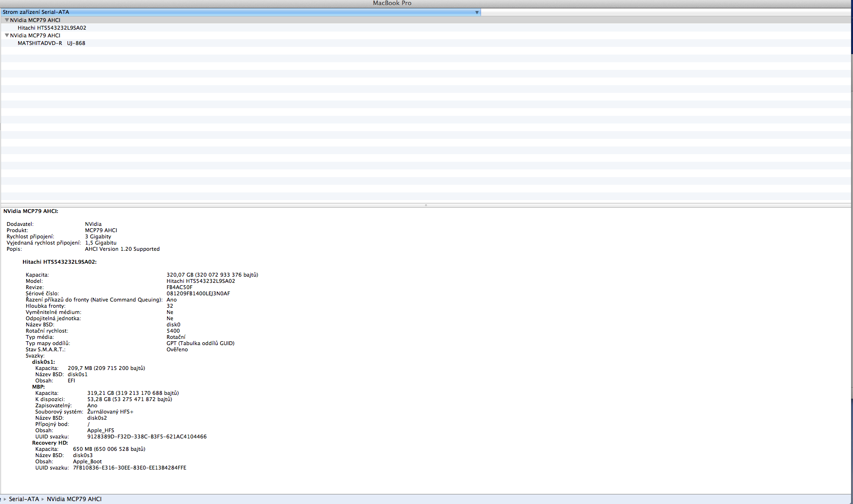853x504 pixels.
Task: Click the 'Svazky:' label
Action: (35, 356)
